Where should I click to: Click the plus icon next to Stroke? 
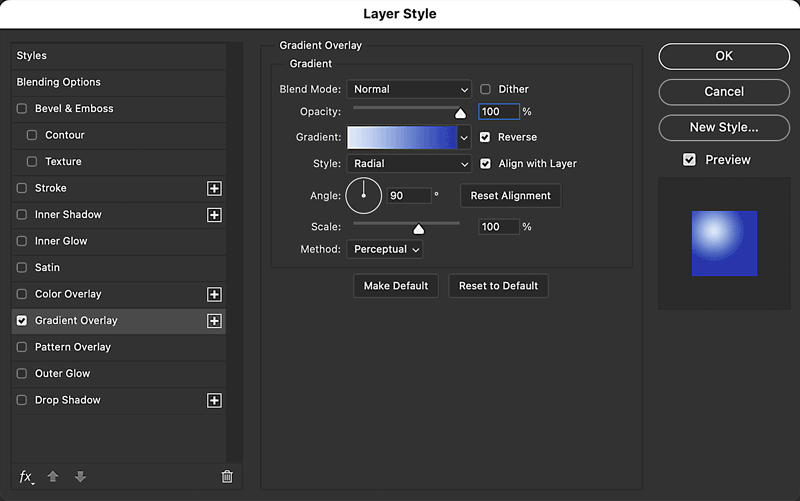coord(213,188)
